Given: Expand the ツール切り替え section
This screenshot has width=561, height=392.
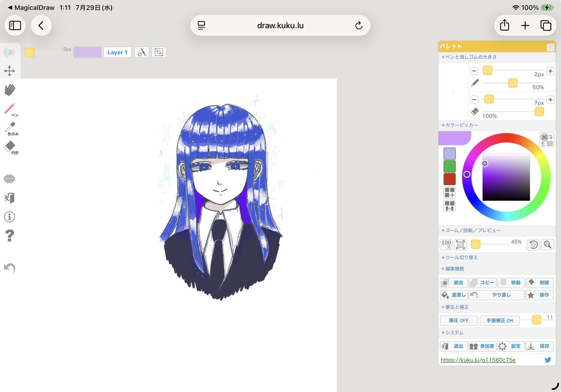Looking at the screenshot, I should coord(459,258).
